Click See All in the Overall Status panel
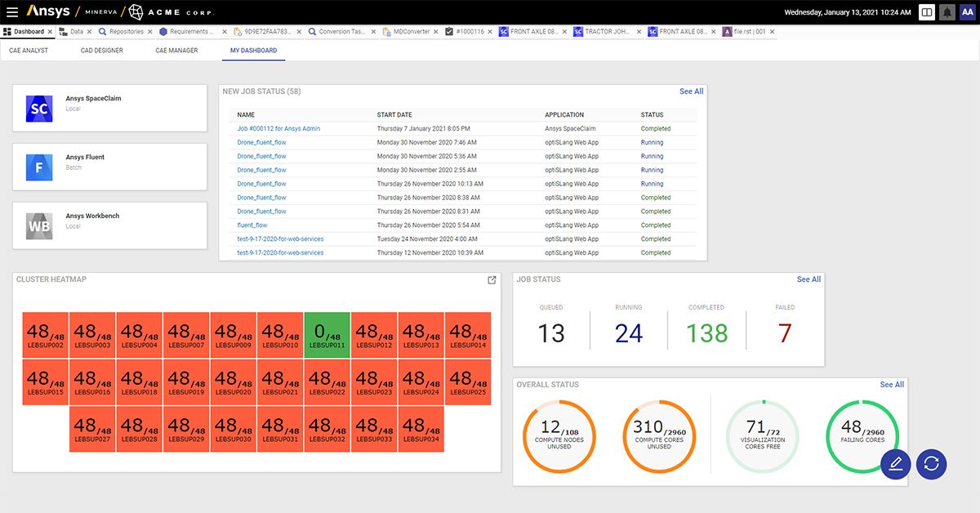 (891, 384)
